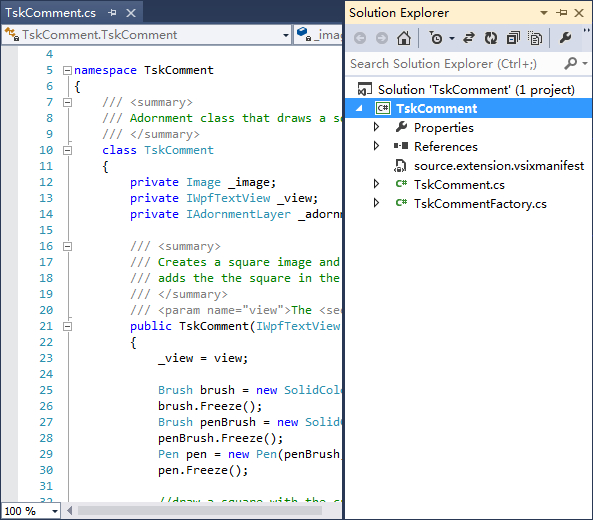The height and width of the screenshot is (520, 593).
Task: Click the Back navigation arrow in Solution Explorer
Action: (360, 38)
